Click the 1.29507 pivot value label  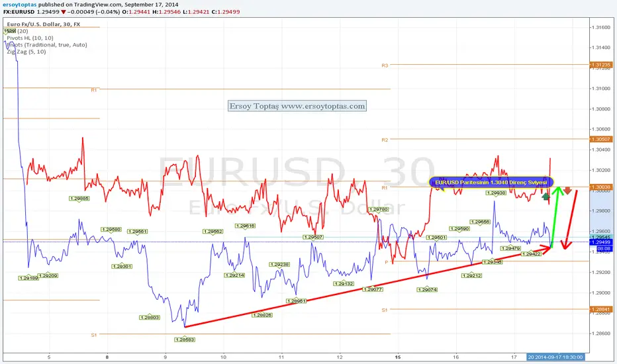click(x=313, y=237)
